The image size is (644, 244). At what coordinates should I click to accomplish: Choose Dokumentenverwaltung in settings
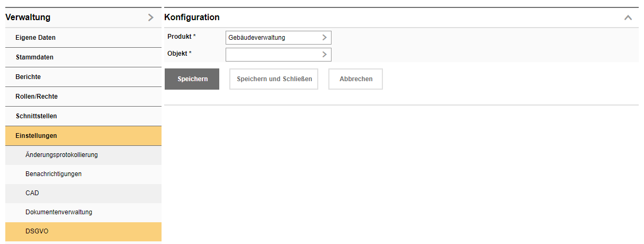pyautogui.click(x=59, y=212)
